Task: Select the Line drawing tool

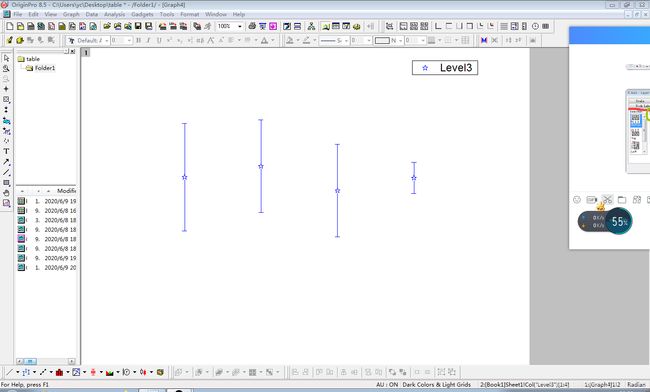Action: 6,172
